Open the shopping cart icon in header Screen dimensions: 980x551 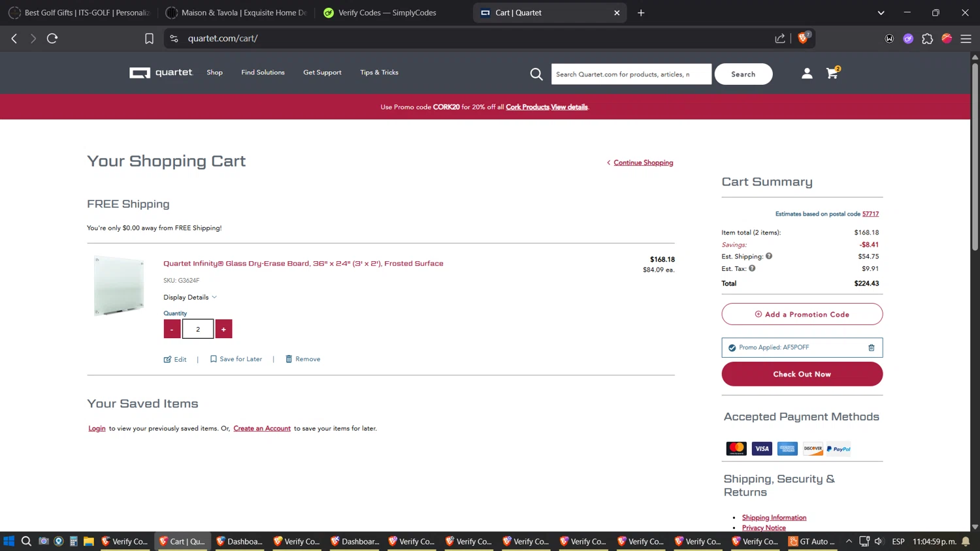[832, 73]
